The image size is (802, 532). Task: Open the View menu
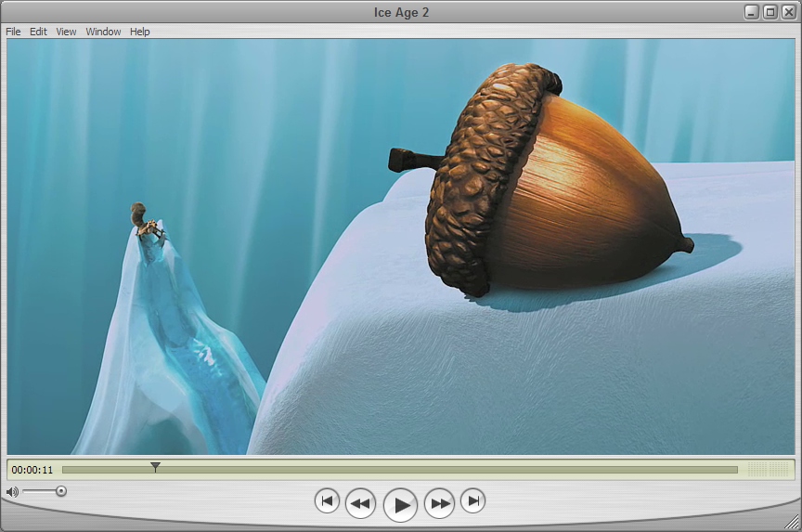[66, 32]
